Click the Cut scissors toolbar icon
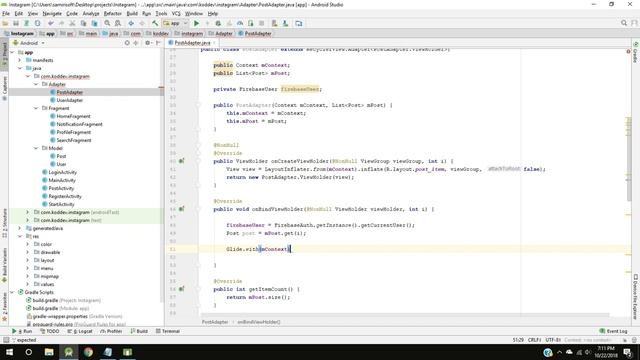640x360 pixels. pyautogui.click(x=72, y=23)
